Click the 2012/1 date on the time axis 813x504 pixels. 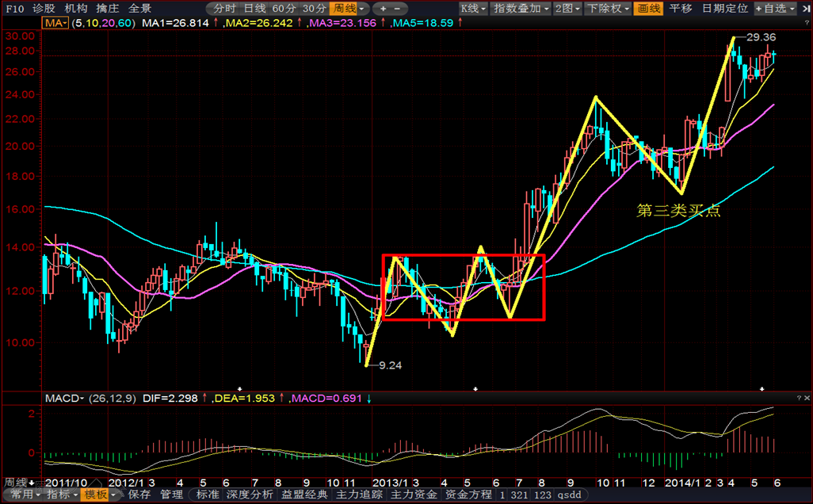[x=126, y=483]
